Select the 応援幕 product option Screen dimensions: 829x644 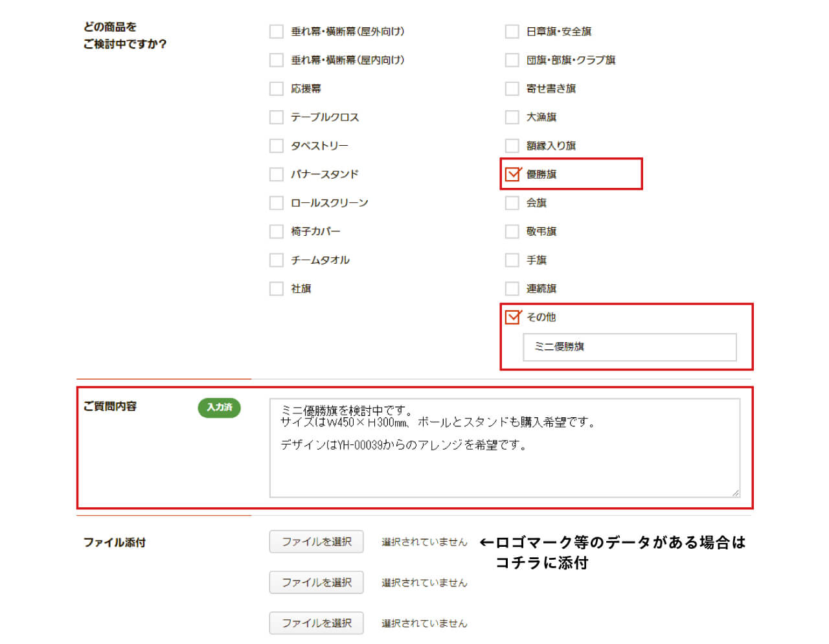(x=276, y=88)
